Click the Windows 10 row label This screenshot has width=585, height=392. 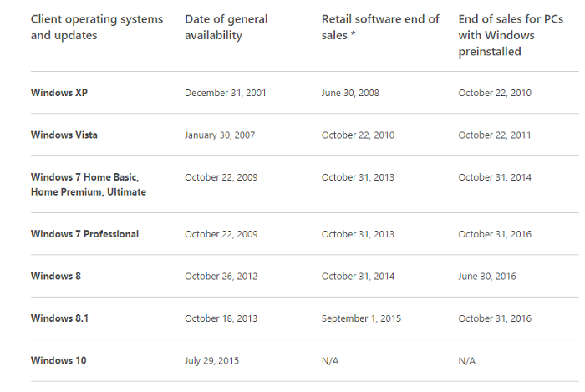pos(58,360)
